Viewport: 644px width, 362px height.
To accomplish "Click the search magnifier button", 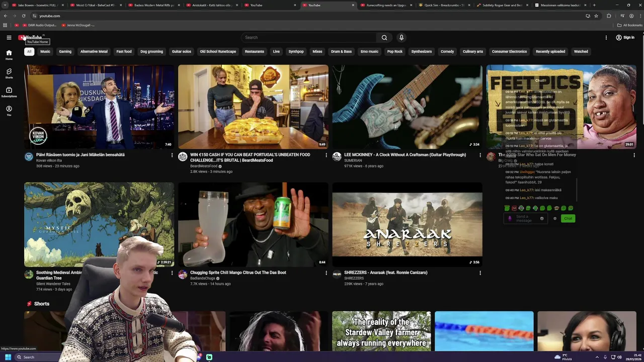I will point(384,37).
